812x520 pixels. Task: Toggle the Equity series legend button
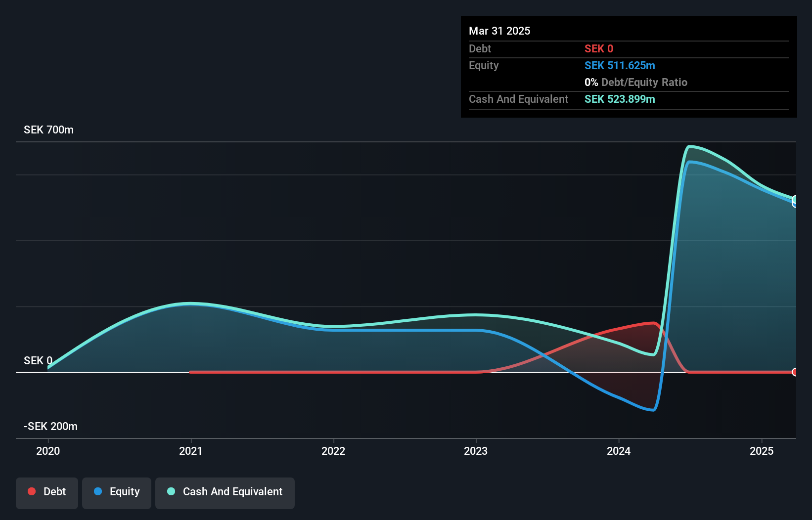[117, 492]
